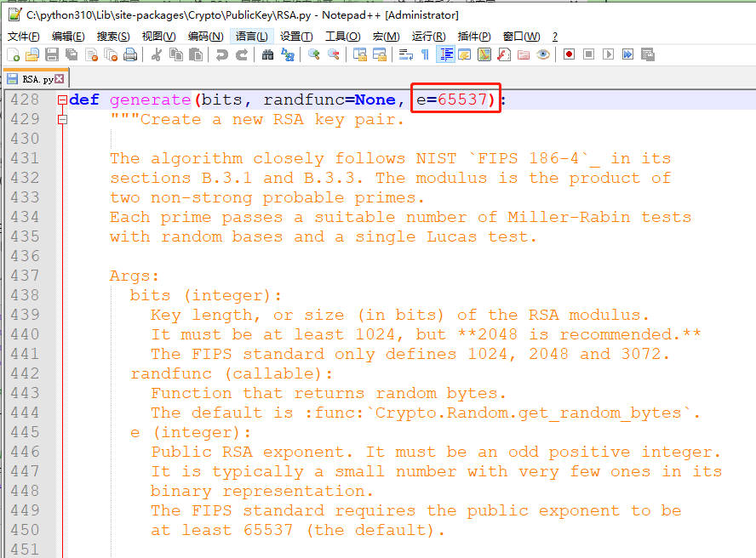Close current document via toolbar icon
This screenshot has width=756, height=558.
(x=91, y=55)
